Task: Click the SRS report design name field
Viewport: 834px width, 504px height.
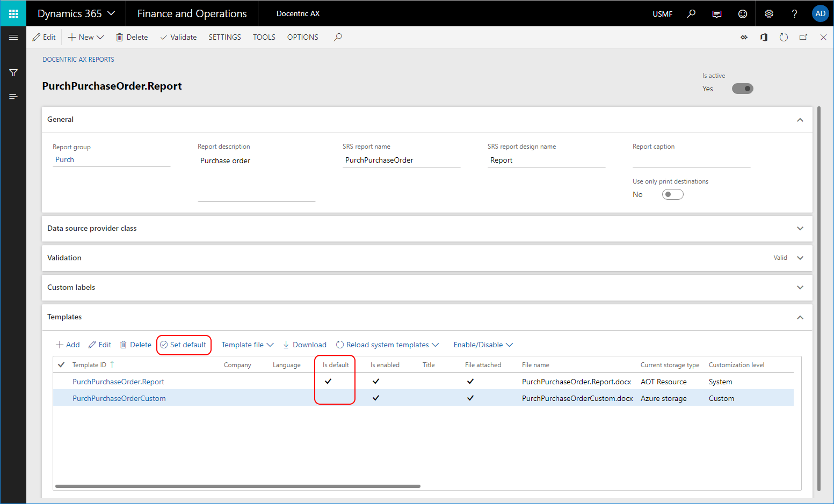Action: click(x=546, y=160)
